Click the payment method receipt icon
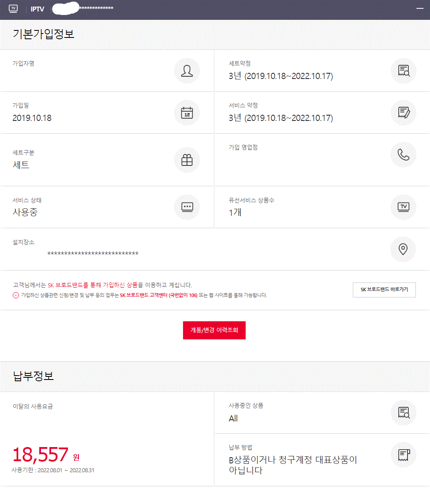Viewport: 430px width, 504px height. tap(404, 455)
